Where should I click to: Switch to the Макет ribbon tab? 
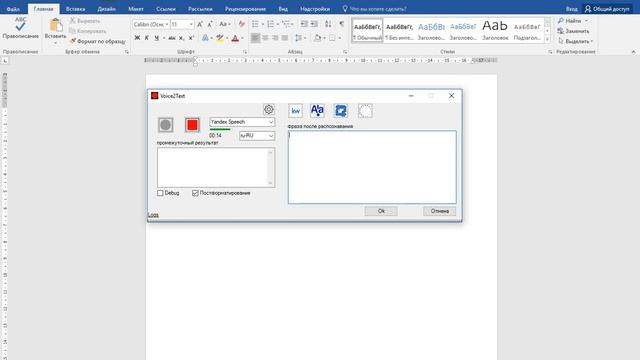(x=136, y=9)
